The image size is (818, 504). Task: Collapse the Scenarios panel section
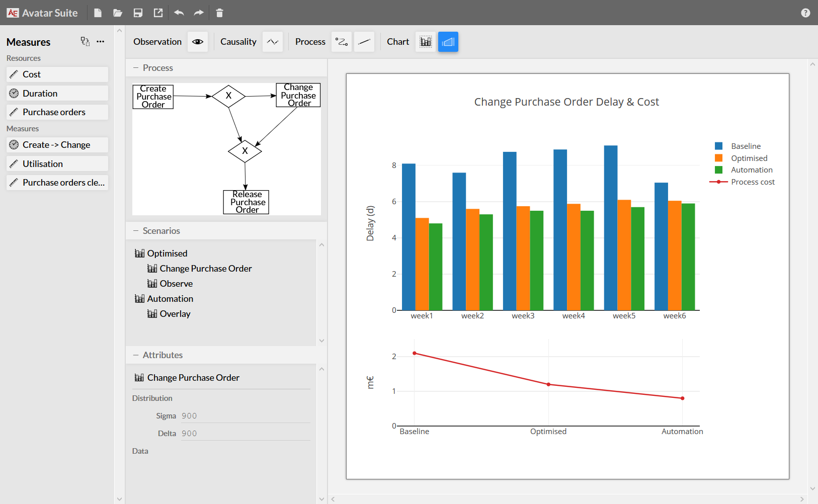(x=136, y=231)
